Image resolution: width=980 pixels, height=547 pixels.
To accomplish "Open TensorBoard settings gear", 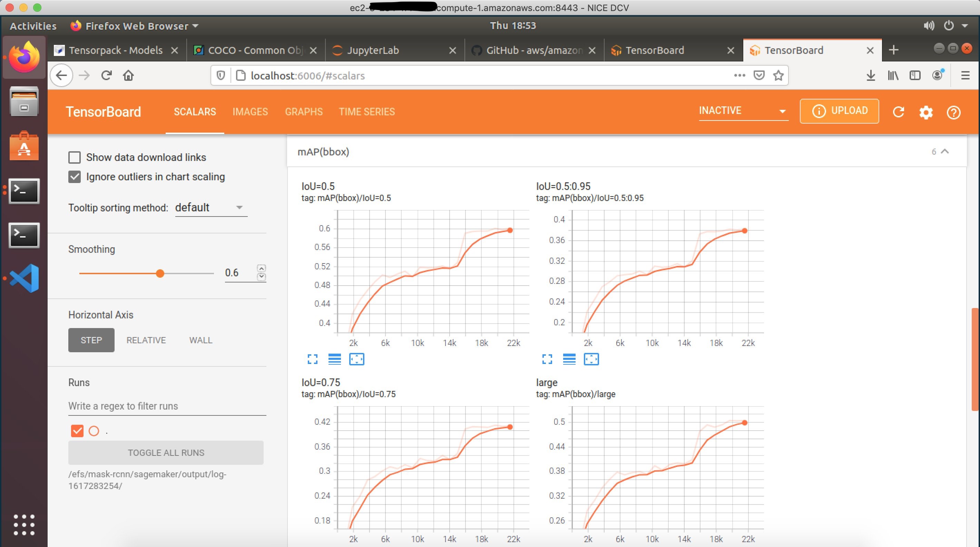I will point(926,112).
